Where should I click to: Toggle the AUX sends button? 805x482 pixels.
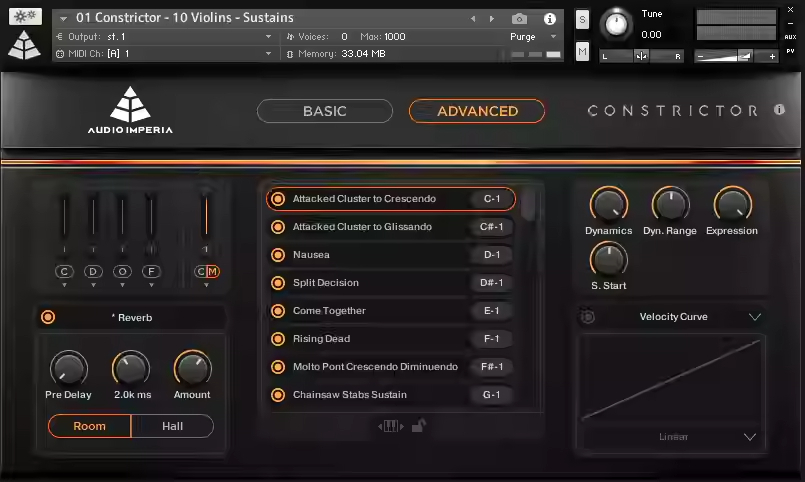pos(790,37)
